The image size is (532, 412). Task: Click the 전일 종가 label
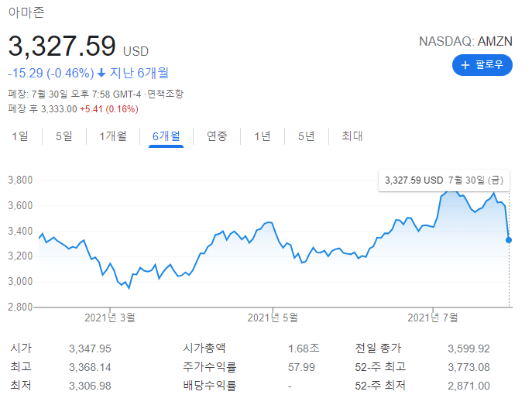coord(378,348)
